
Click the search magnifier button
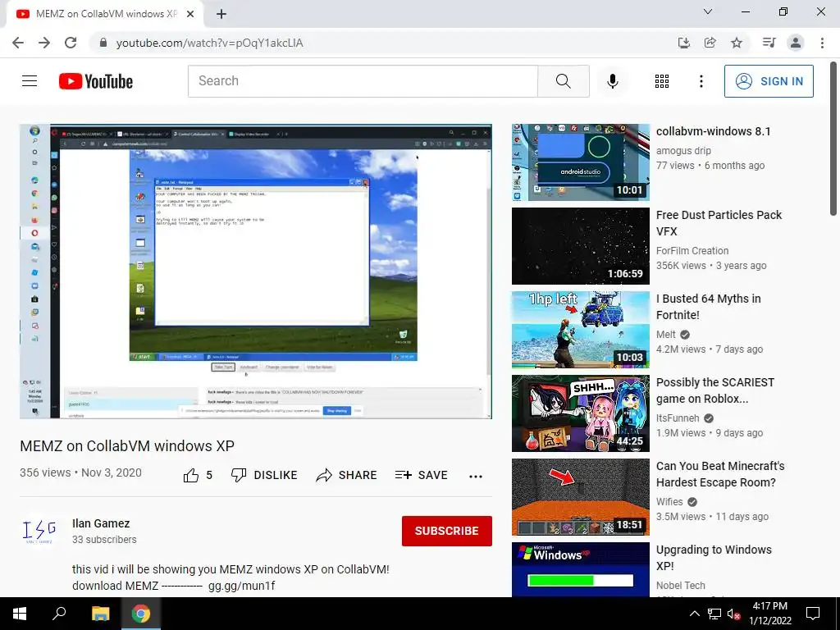click(563, 81)
